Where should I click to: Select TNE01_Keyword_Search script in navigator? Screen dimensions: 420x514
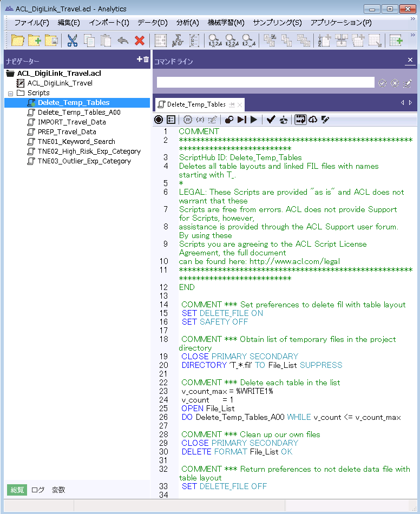coord(76,142)
